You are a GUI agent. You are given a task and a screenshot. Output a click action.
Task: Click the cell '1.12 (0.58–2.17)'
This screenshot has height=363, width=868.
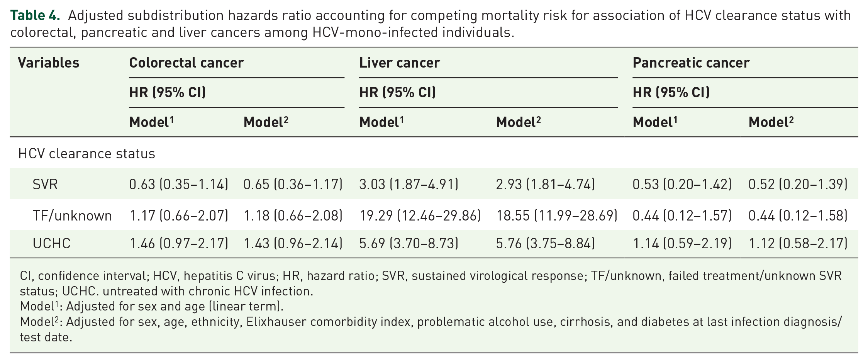point(798,244)
